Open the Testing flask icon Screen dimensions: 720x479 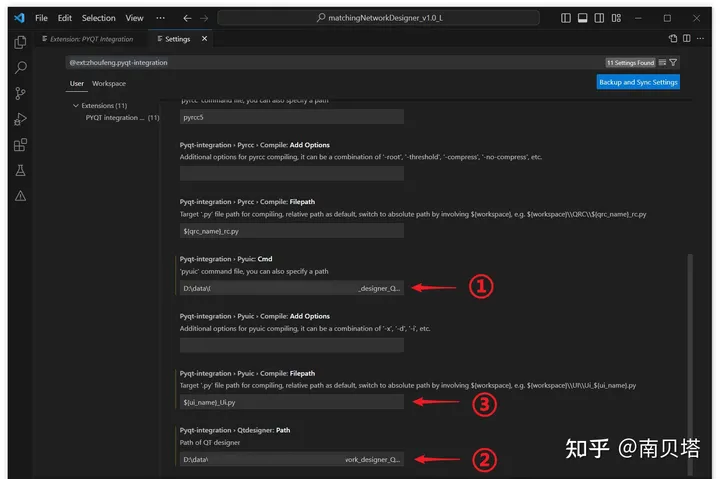pos(20,171)
